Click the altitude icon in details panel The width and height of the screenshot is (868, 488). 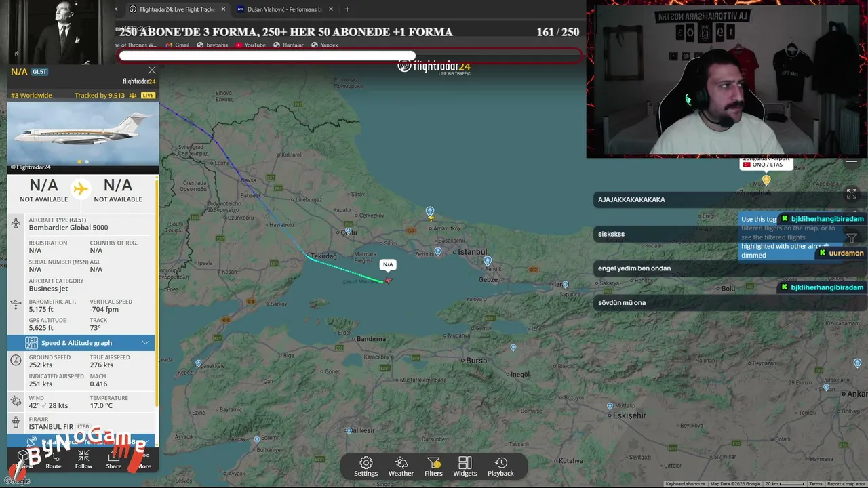[x=16, y=305]
